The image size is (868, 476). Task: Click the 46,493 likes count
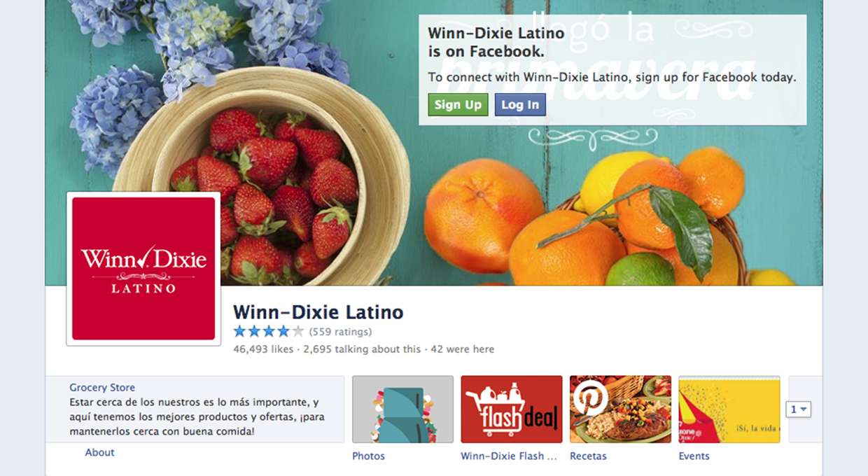pyautogui.click(x=263, y=349)
